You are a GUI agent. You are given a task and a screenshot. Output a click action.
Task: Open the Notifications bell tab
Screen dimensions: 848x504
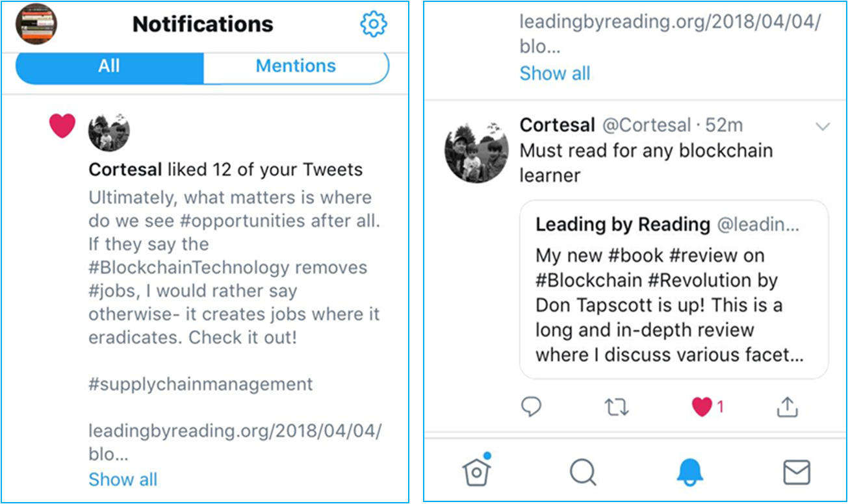pyautogui.click(x=690, y=472)
